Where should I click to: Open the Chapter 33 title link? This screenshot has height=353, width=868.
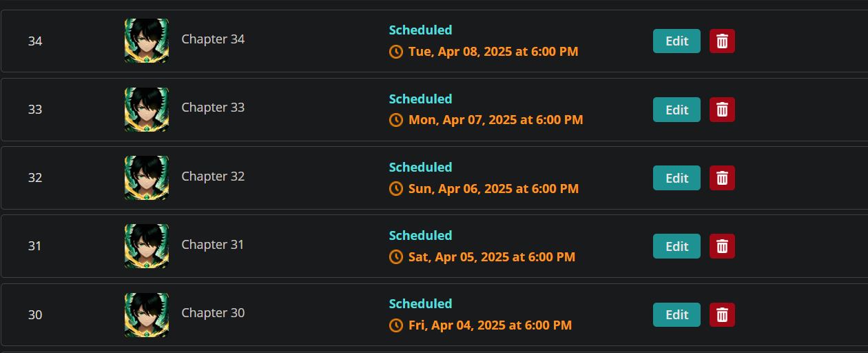(x=213, y=108)
